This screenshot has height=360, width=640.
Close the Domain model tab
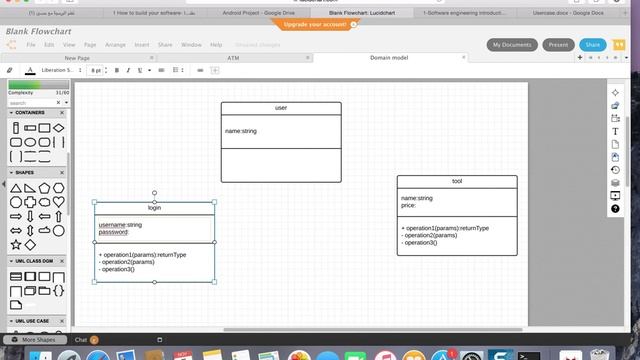463,58
